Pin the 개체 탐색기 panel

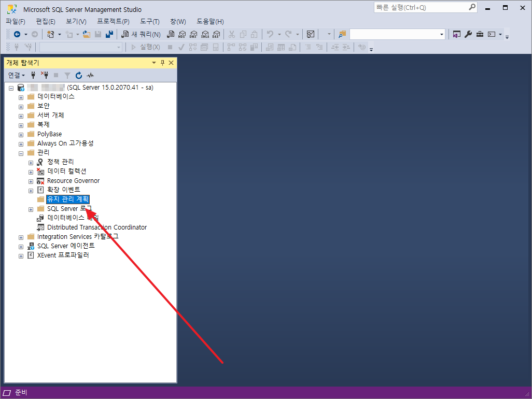pos(162,63)
